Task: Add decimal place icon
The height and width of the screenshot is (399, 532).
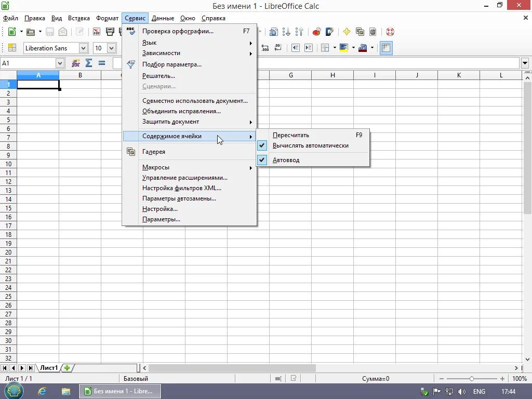Action: (265, 48)
